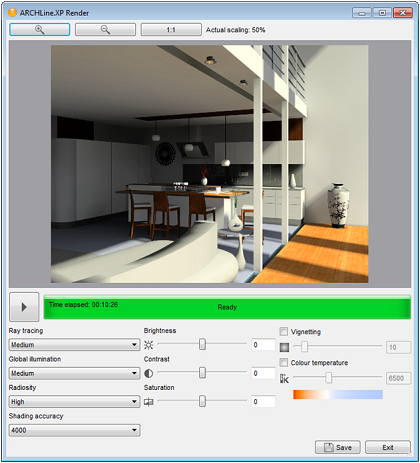420x463 pixels.
Task: Open the Ray tracing dropdown
Action: (x=74, y=345)
